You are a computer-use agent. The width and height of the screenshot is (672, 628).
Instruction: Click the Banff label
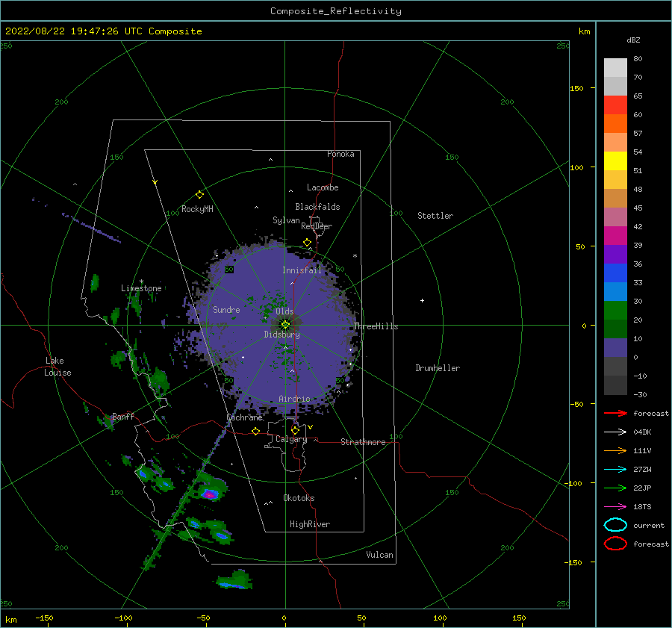pyautogui.click(x=123, y=416)
